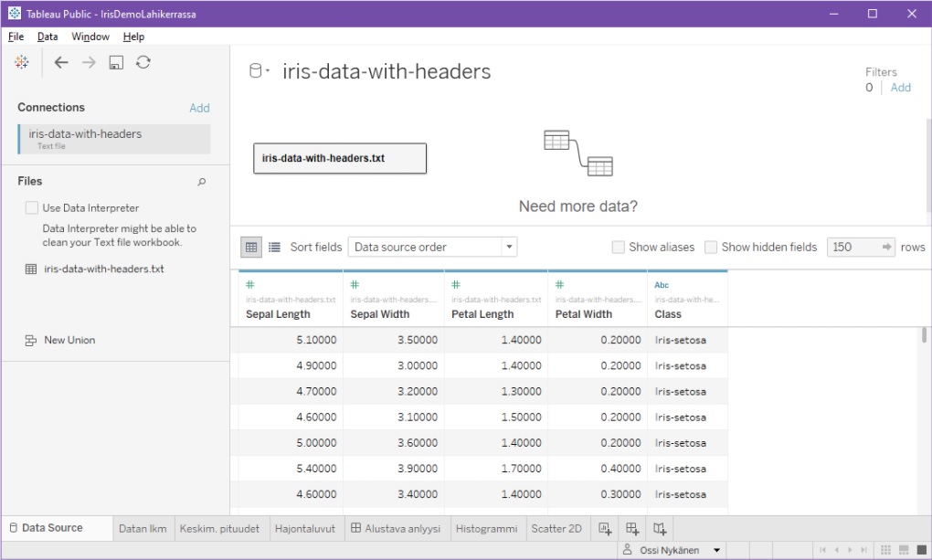Select iris-data-with-headers.txt in the Files list
Viewport: 932px width, 560px height.
pos(104,269)
